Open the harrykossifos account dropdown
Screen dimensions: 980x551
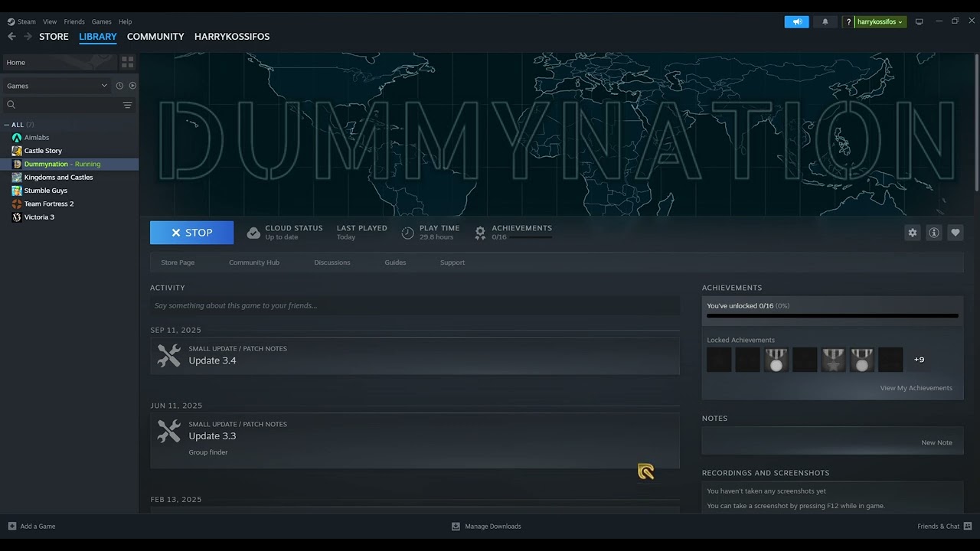[x=880, y=21]
